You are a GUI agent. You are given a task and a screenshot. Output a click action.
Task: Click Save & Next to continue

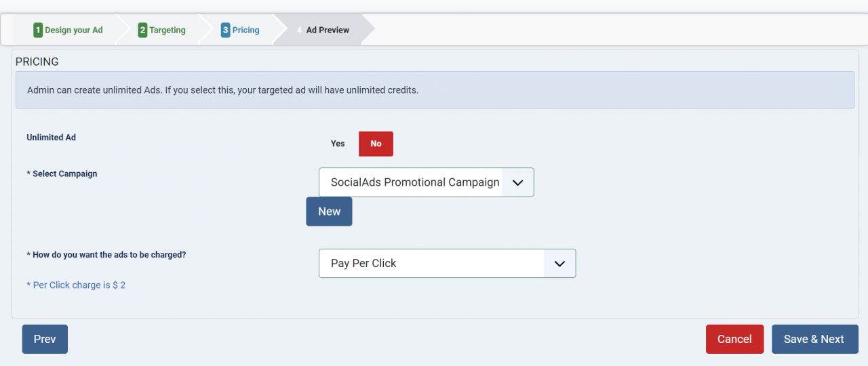click(814, 339)
